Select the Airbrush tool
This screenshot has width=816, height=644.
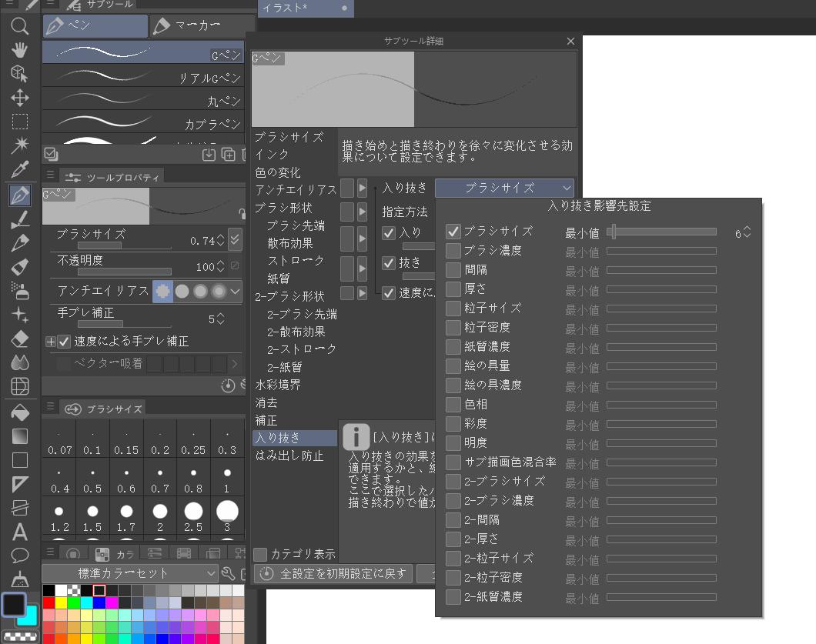(20, 291)
